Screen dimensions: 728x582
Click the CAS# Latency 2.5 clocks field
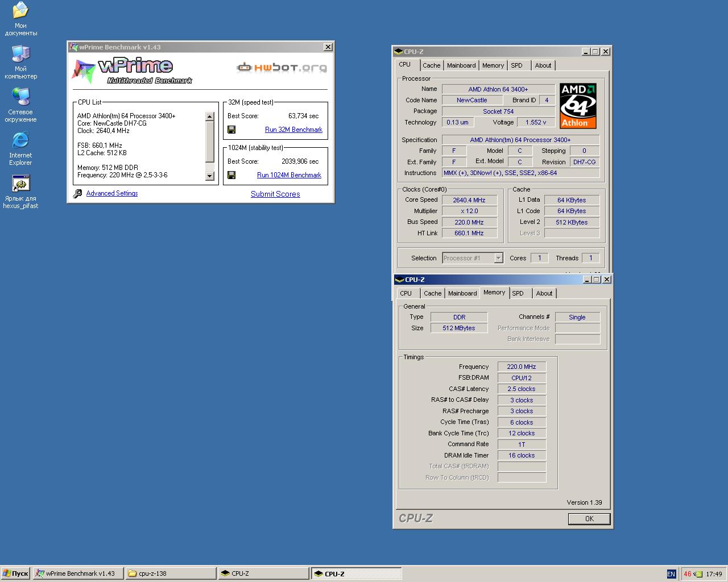522,389
